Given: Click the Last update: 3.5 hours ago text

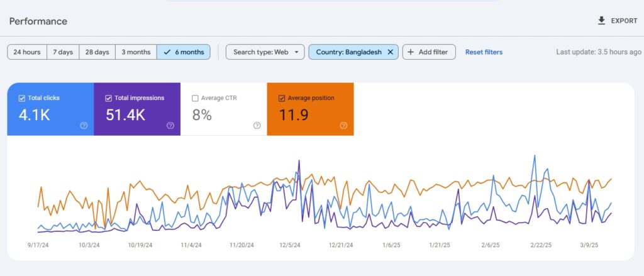Looking at the screenshot, I should tap(599, 52).
